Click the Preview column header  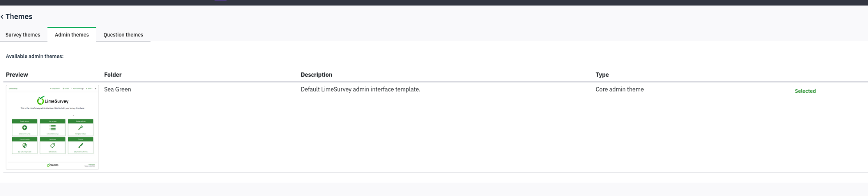(x=17, y=75)
